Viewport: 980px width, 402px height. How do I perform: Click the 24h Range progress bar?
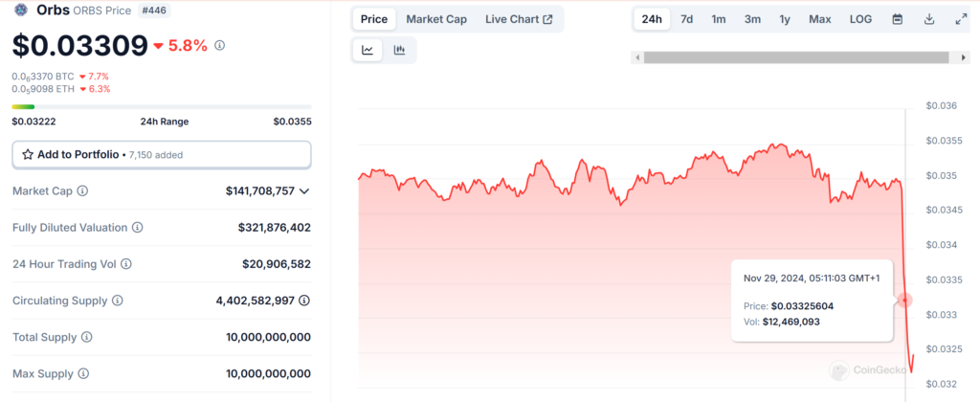161,106
